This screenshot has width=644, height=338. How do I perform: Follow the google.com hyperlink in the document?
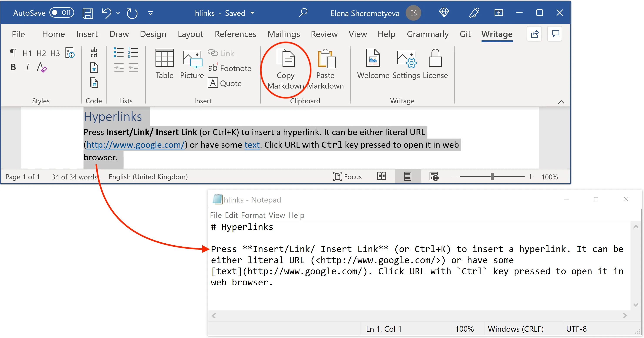[x=135, y=145]
